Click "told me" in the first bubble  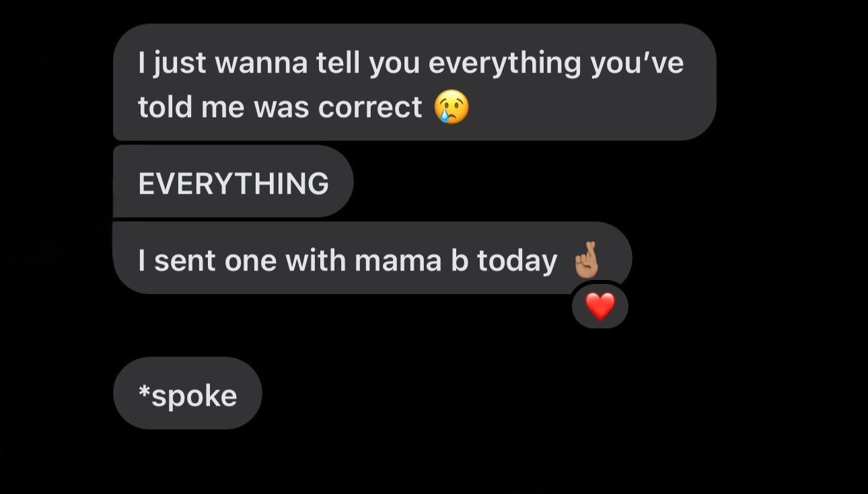190,107
